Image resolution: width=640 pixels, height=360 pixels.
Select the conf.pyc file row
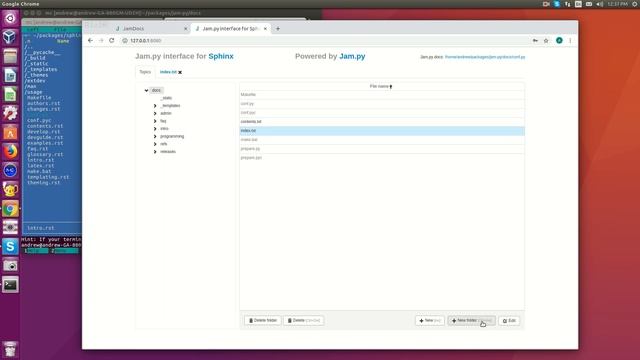pos(382,113)
